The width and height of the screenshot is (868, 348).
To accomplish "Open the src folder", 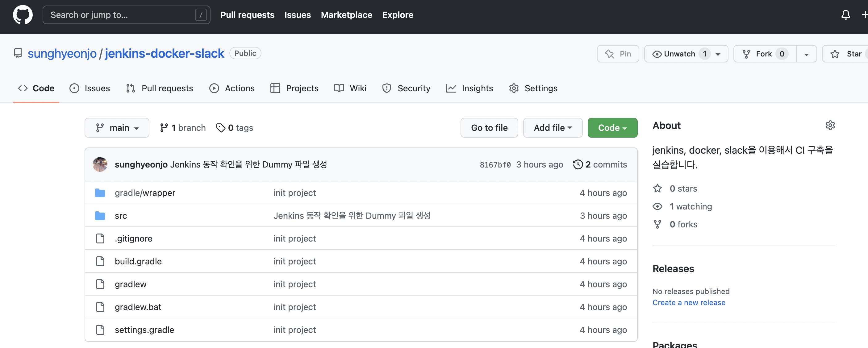I will pyautogui.click(x=121, y=216).
